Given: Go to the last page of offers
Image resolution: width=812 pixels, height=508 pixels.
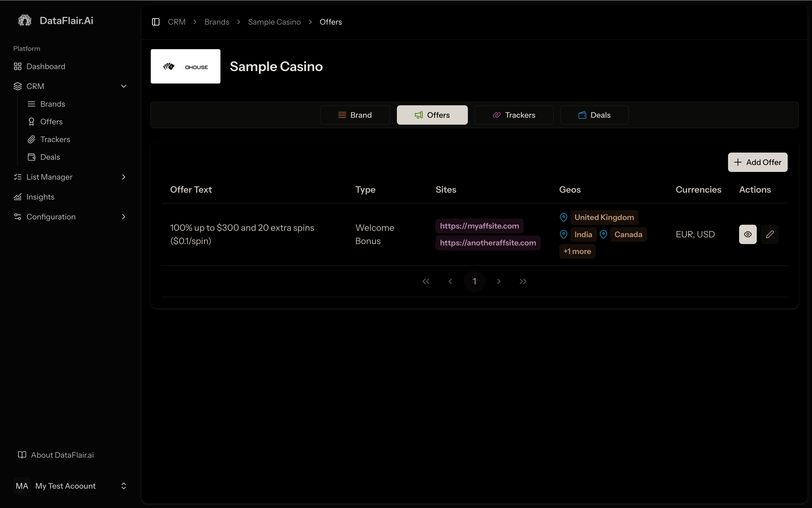Looking at the screenshot, I should [523, 282].
